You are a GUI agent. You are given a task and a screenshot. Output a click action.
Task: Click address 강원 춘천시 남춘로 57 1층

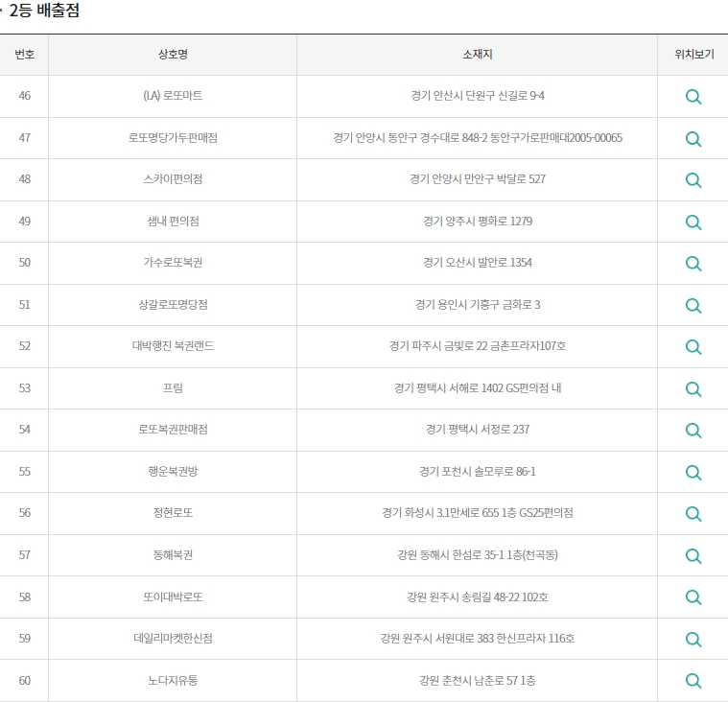click(478, 681)
